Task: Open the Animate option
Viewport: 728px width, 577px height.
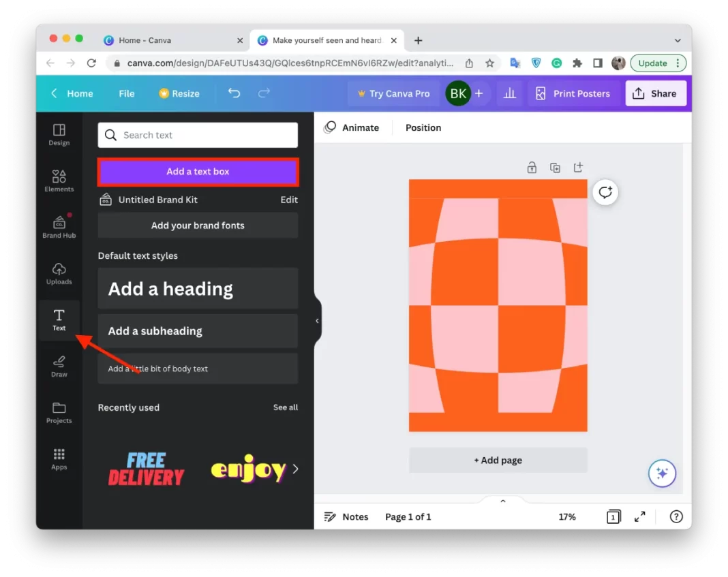Action: (x=352, y=127)
